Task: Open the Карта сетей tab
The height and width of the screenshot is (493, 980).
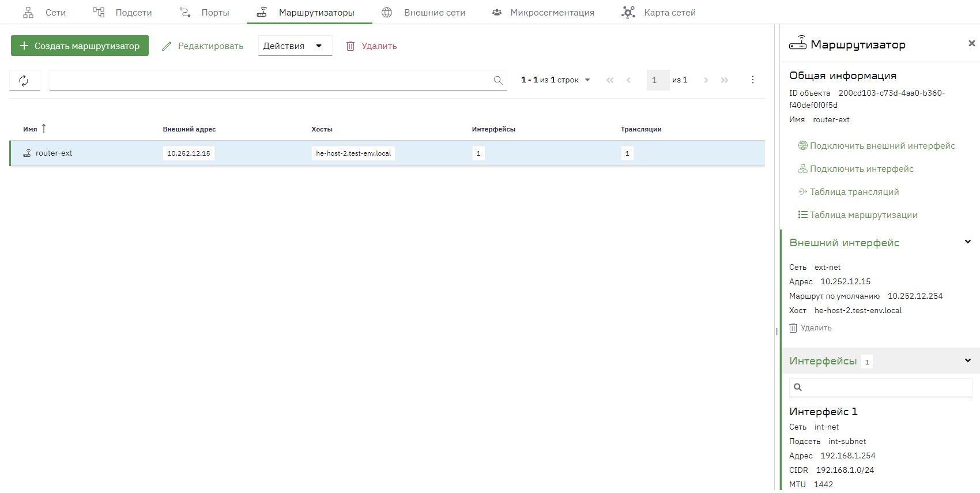Action: [658, 12]
